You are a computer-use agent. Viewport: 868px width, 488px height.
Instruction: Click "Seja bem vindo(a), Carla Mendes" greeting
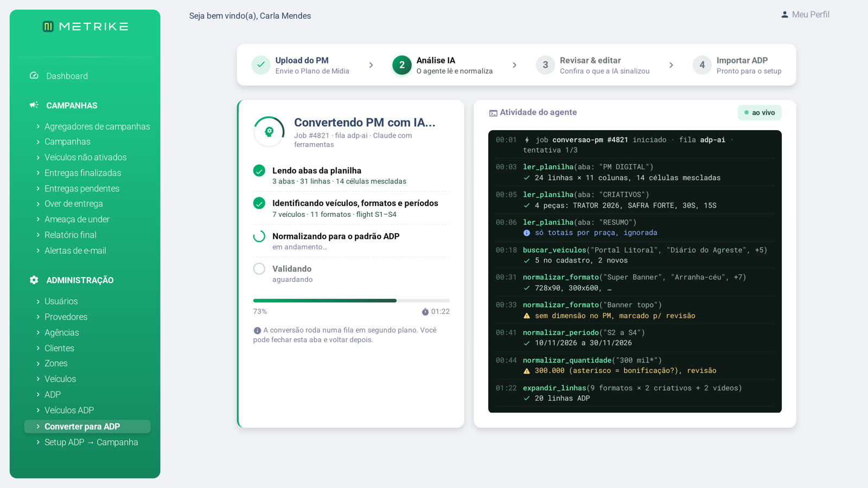pyautogui.click(x=250, y=16)
